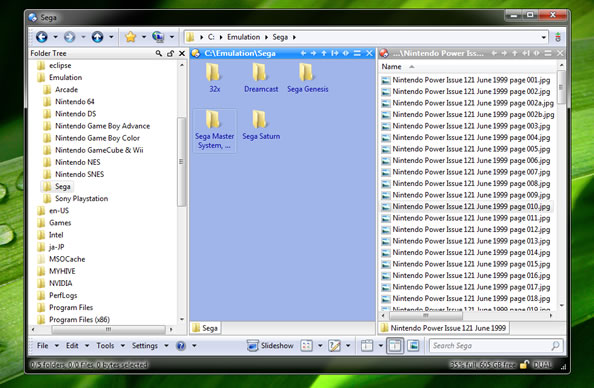Click up arrow in C:\Emulation\Sega pane header
This screenshot has width=594, height=388.
(324, 53)
